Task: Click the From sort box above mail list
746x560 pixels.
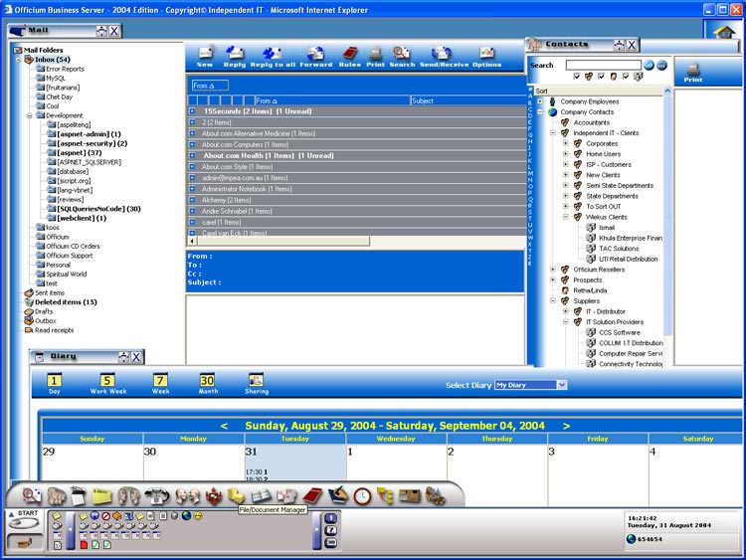Action: point(210,86)
